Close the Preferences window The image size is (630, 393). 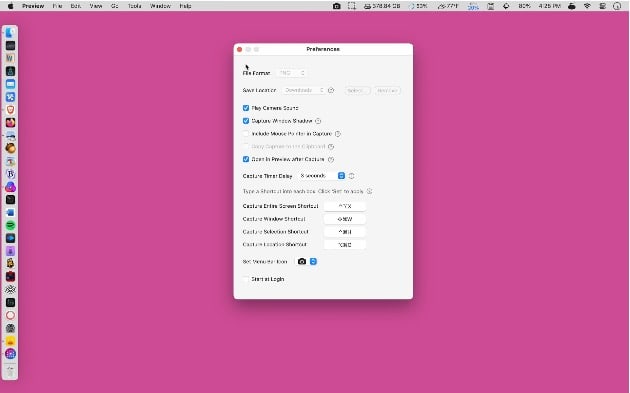240,49
